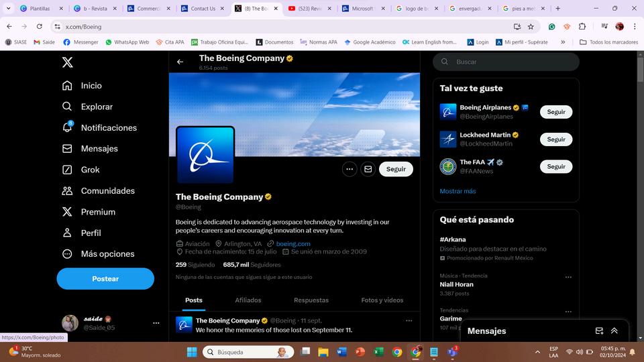Compose new message in Mensajes drawer

click(599, 330)
